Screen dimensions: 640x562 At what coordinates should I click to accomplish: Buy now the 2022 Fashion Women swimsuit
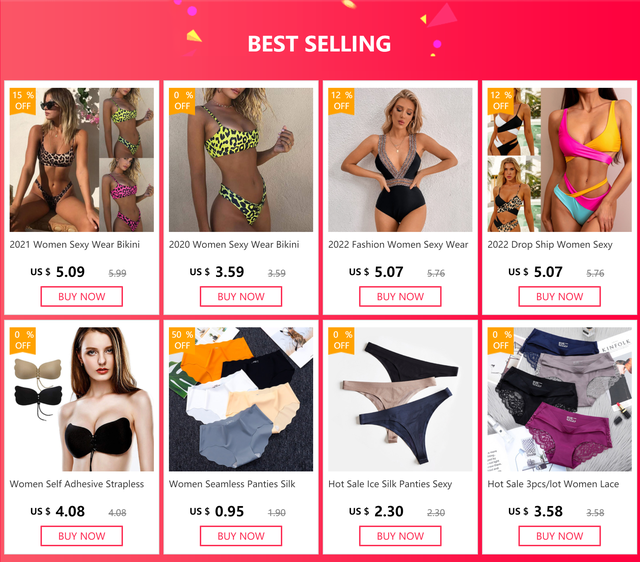coord(400,296)
